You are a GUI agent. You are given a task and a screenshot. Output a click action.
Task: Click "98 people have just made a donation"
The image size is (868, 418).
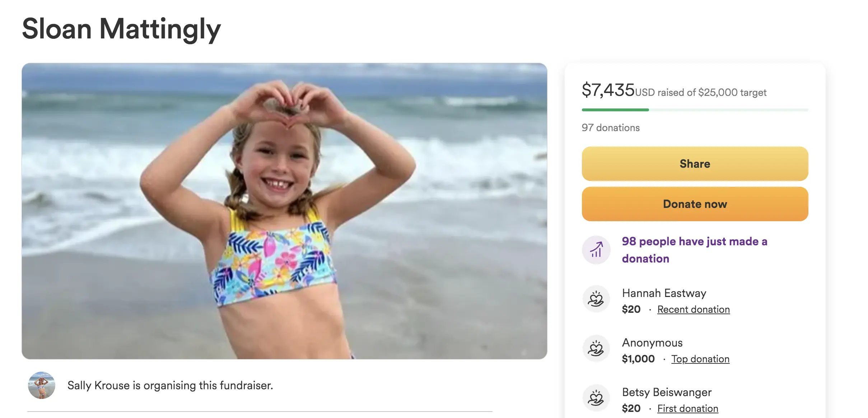click(694, 250)
